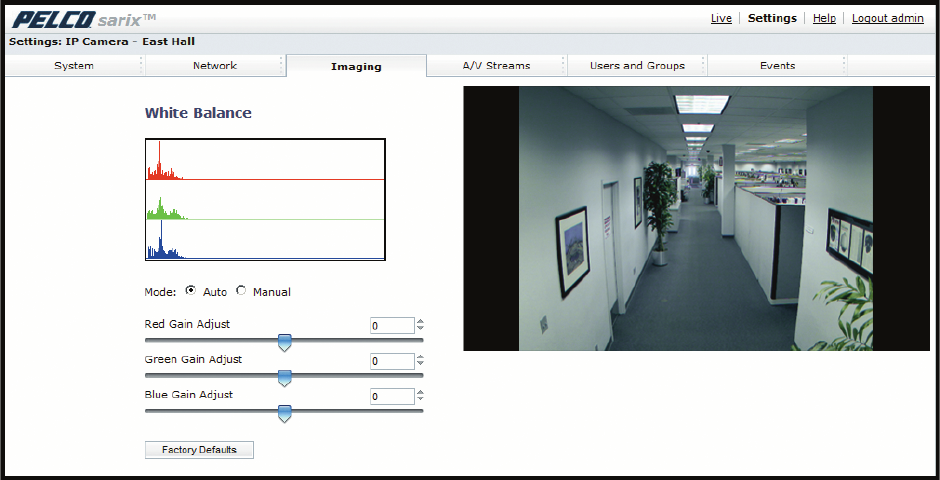Click the Green Gain Adjust value field

pos(392,361)
